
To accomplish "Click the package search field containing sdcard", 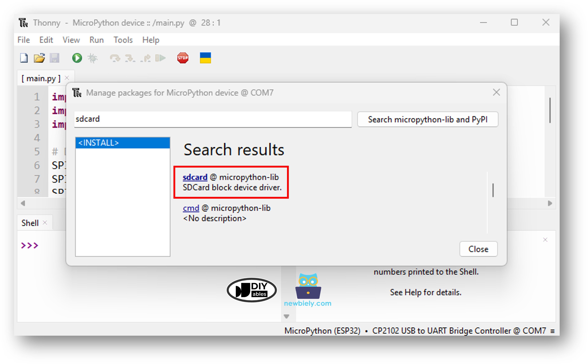I will [x=213, y=119].
